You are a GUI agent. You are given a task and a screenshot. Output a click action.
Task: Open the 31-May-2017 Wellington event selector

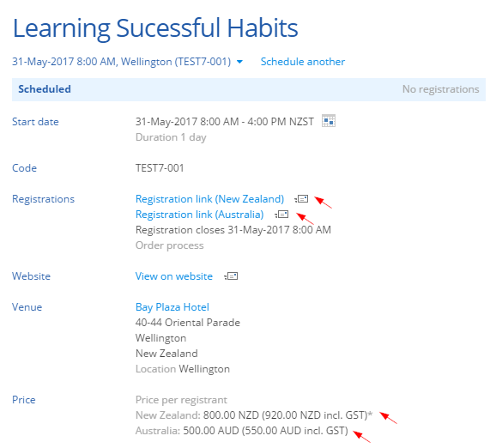click(x=121, y=62)
